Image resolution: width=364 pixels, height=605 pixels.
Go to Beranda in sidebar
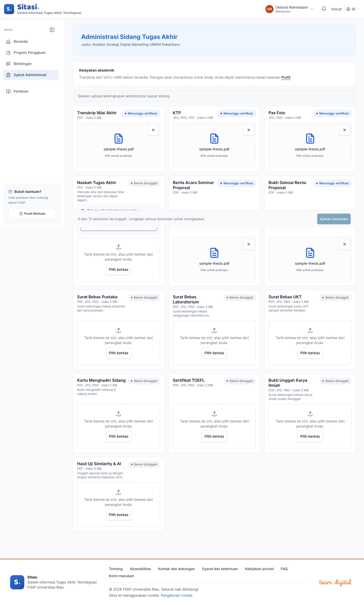pyautogui.click(x=31, y=41)
